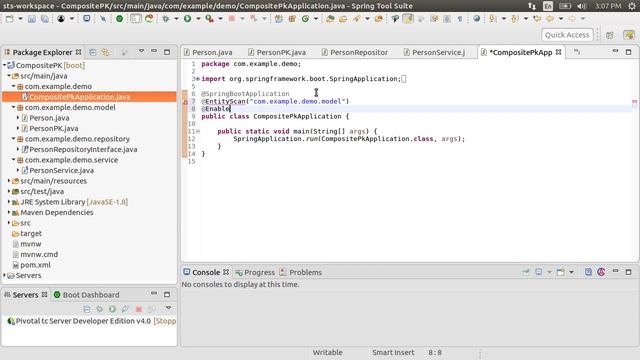Click the Next Annotation icon
This screenshot has height=360, width=640.
tap(493, 19)
